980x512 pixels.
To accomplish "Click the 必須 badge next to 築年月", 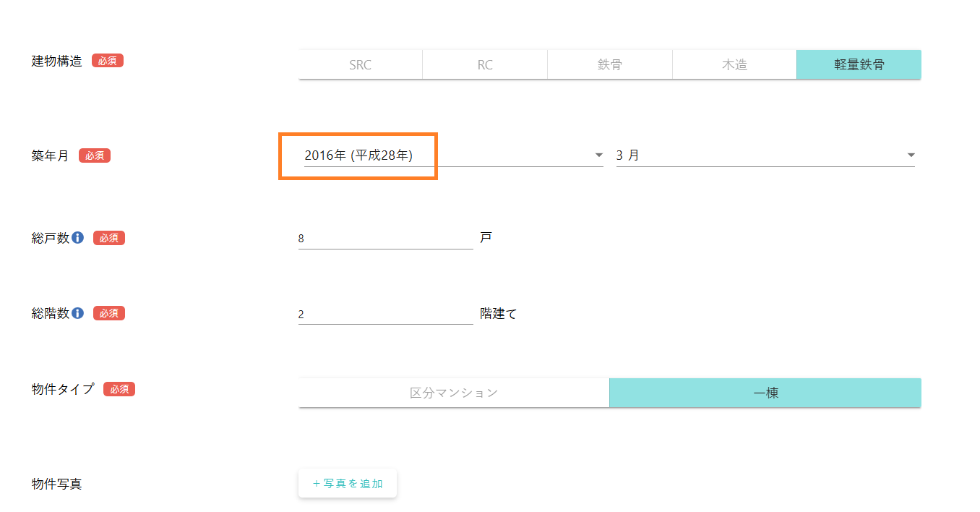I will (x=95, y=155).
